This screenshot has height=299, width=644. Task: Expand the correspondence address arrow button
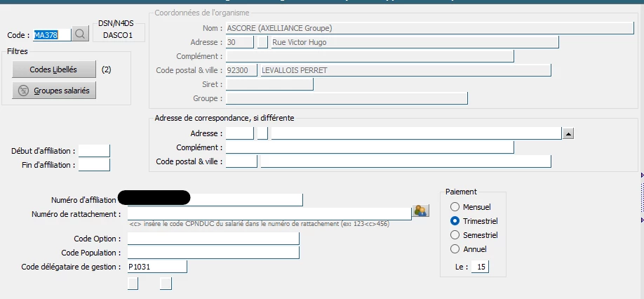(x=568, y=133)
